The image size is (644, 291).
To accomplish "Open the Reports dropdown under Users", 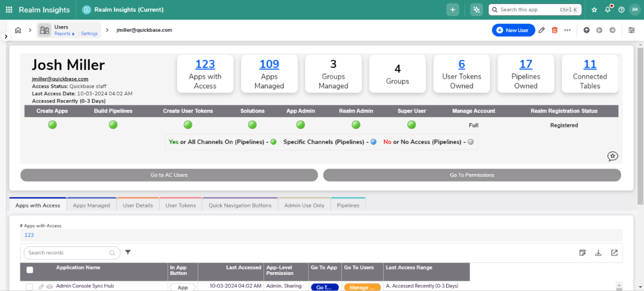I will pyautogui.click(x=63, y=34).
